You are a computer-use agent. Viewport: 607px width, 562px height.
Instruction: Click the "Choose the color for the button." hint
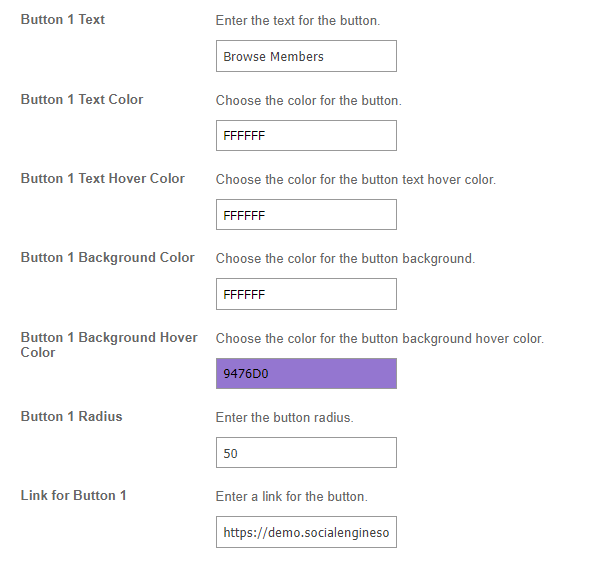308,100
